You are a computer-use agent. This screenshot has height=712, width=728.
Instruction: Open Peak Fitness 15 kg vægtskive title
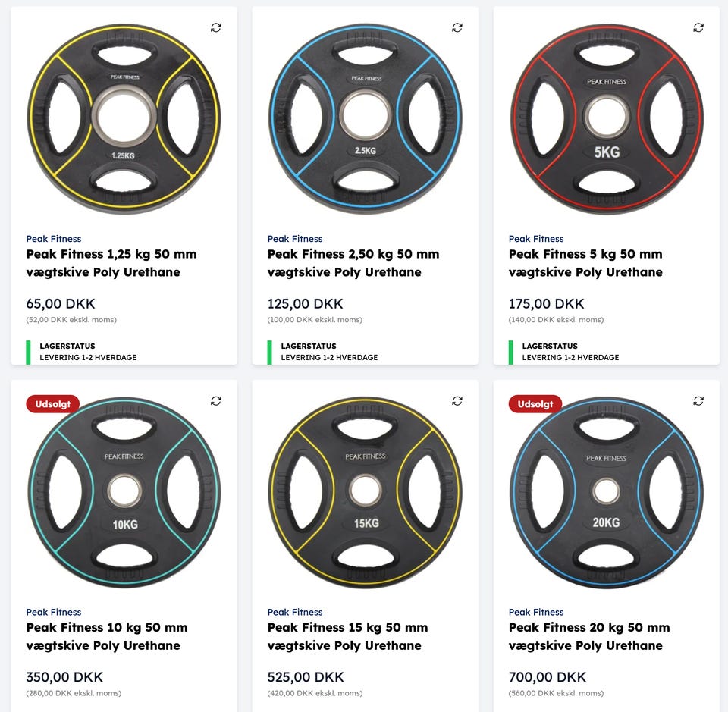point(347,636)
